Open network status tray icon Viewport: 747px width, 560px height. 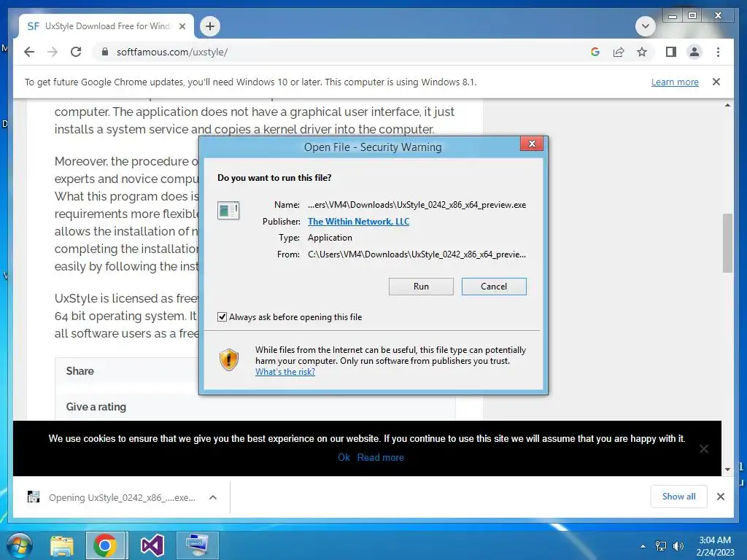point(661,546)
